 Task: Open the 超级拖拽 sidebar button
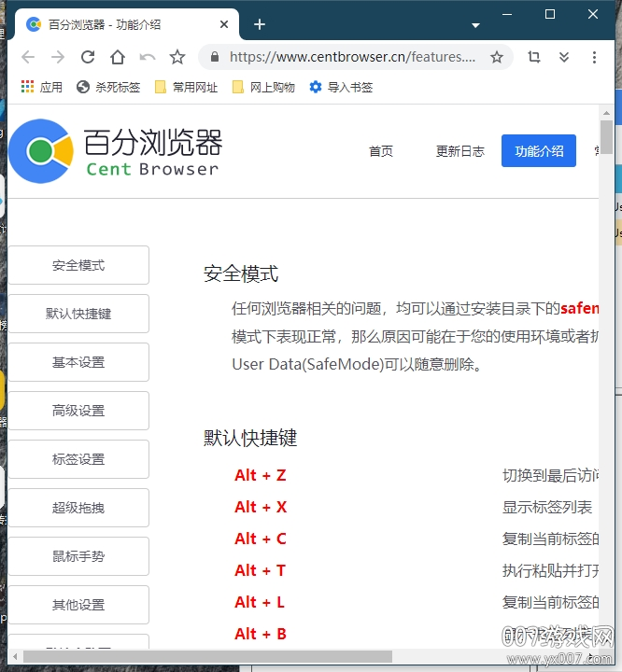pyautogui.click(x=78, y=508)
